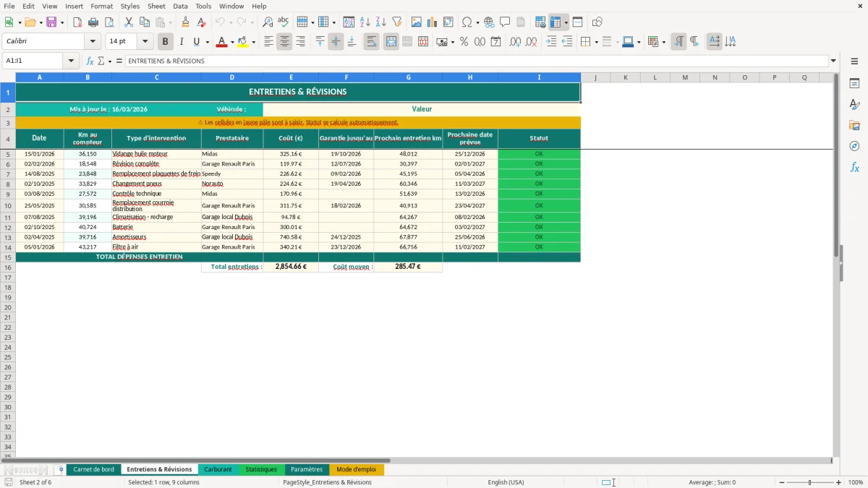Open the Data menu
The image size is (868, 488).
pyautogui.click(x=180, y=6)
